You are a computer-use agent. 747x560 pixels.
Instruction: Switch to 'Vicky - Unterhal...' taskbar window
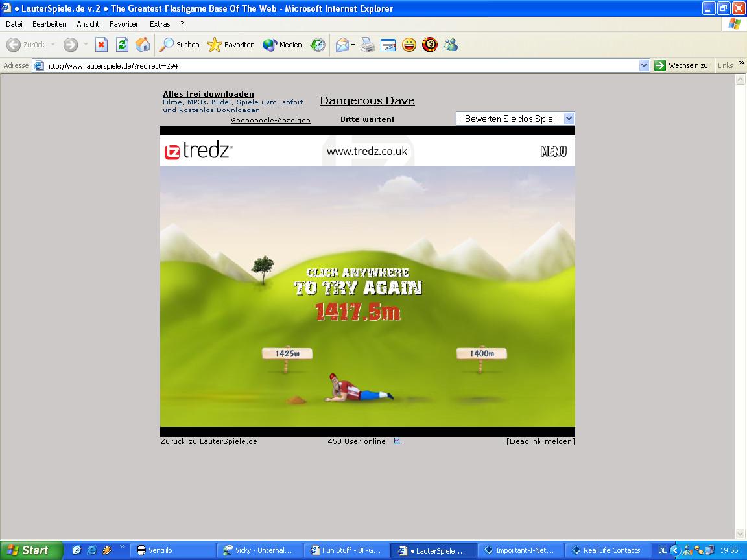[x=260, y=550]
